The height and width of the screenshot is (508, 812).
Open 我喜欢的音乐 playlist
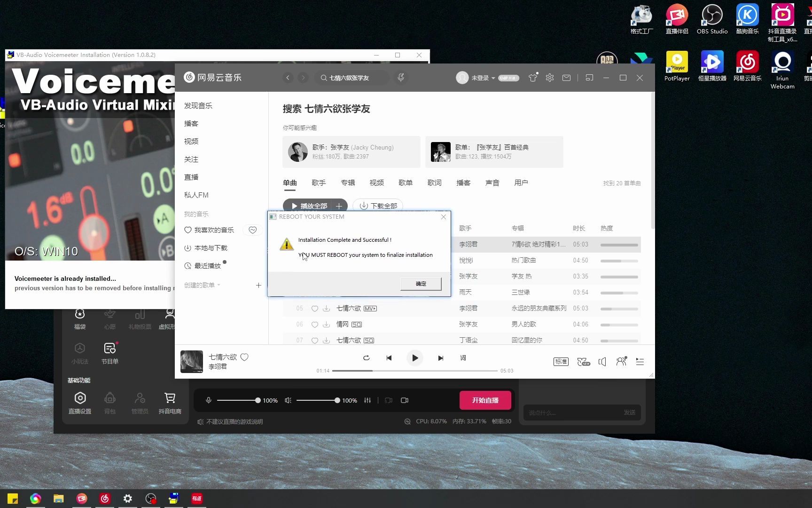point(209,230)
